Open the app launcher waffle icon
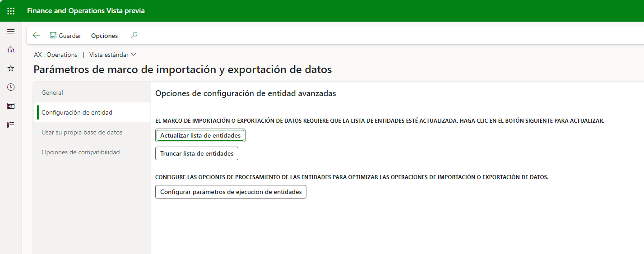The height and width of the screenshot is (254, 644). pos(11,11)
